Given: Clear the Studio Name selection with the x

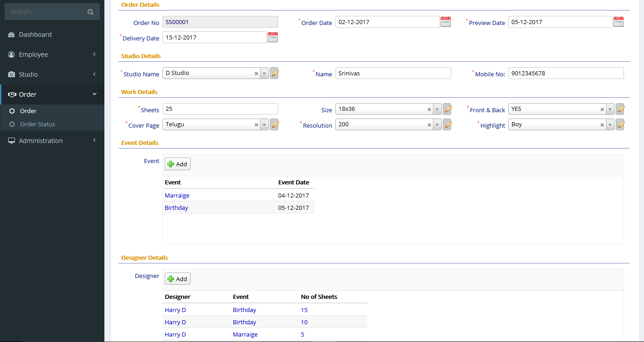Looking at the screenshot, I should coord(256,73).
